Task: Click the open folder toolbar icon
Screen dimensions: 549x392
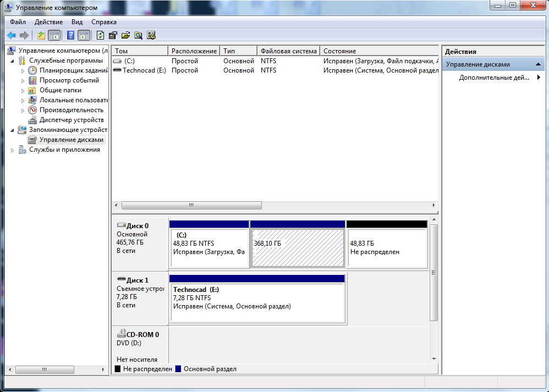Action: (x=125, y=36)
